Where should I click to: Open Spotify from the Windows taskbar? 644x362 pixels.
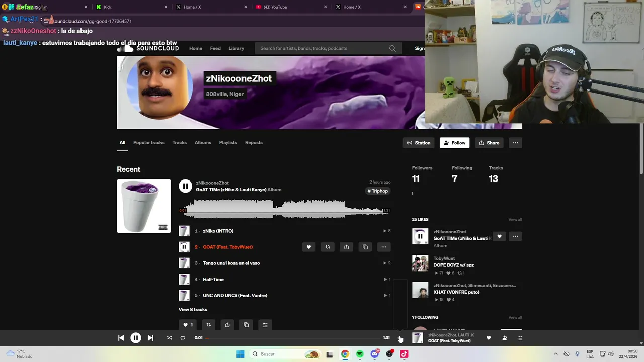[360, 354]
